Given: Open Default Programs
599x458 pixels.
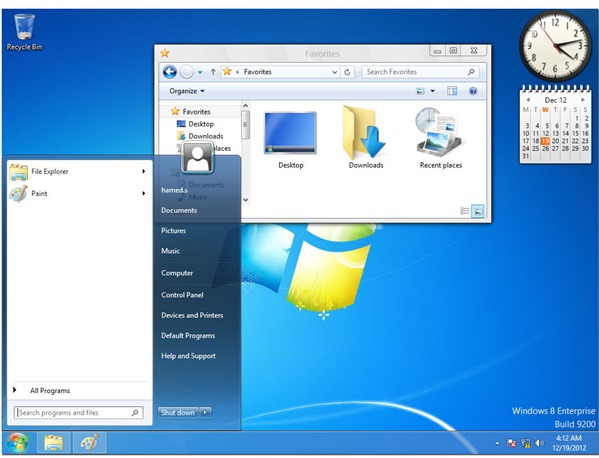Looking at the screenshot, I should point(188,335).
